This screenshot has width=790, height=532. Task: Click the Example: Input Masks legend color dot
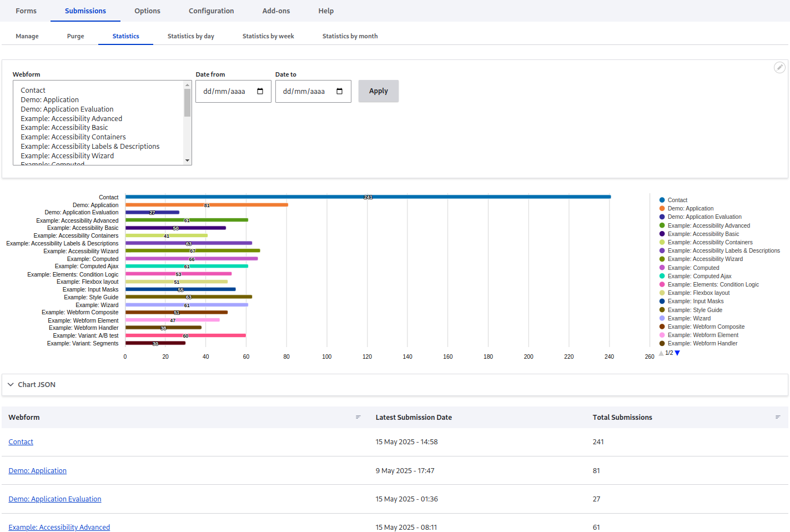point(662,301)
